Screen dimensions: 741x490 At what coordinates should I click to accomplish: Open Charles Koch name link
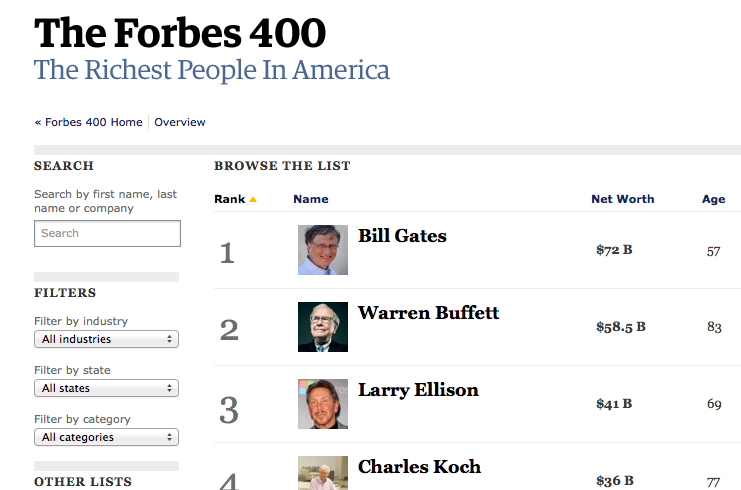(x=419, y=467)
